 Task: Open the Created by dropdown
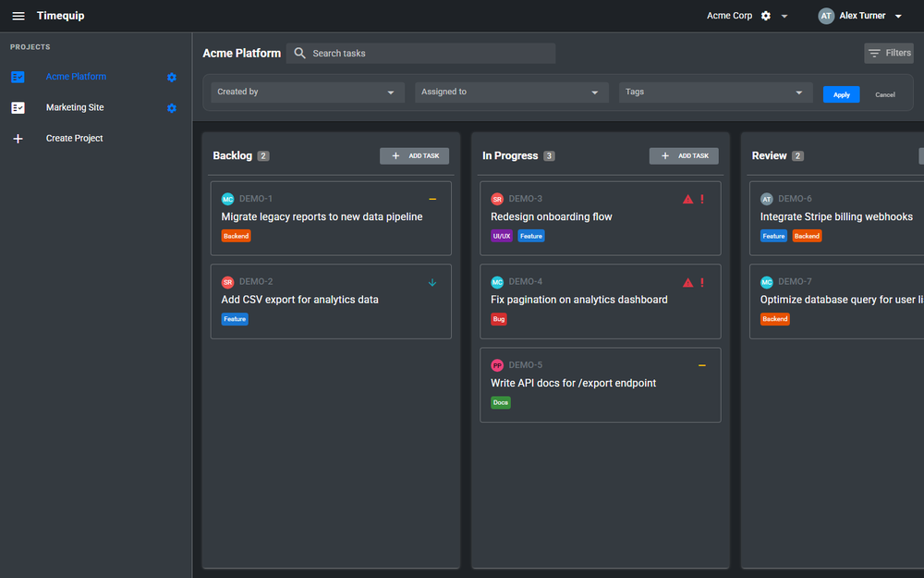(x=308, y=92)
